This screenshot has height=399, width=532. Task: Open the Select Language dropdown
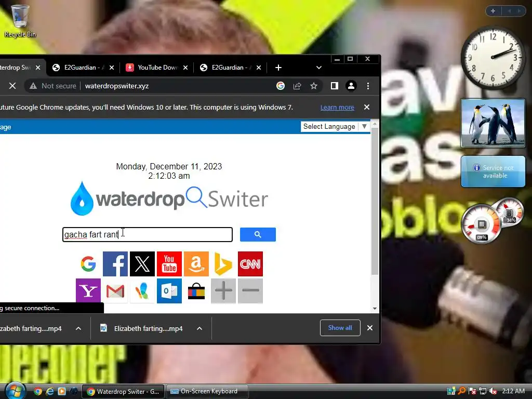[335, 127]
